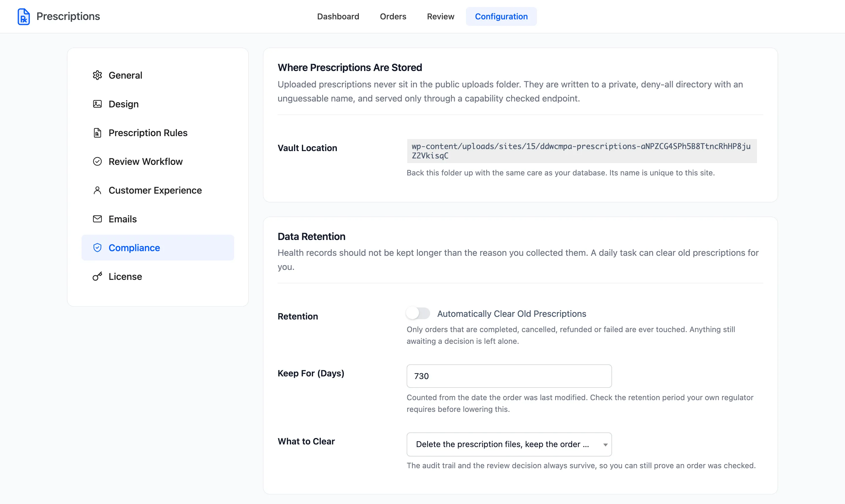The image size is (845, 504).
Task: Open License settings section
Action: 158,276
